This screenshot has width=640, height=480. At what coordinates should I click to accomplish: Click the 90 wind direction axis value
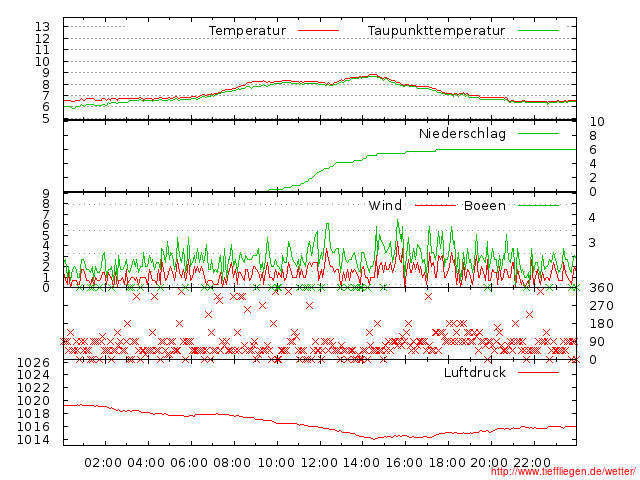point(597,342)
